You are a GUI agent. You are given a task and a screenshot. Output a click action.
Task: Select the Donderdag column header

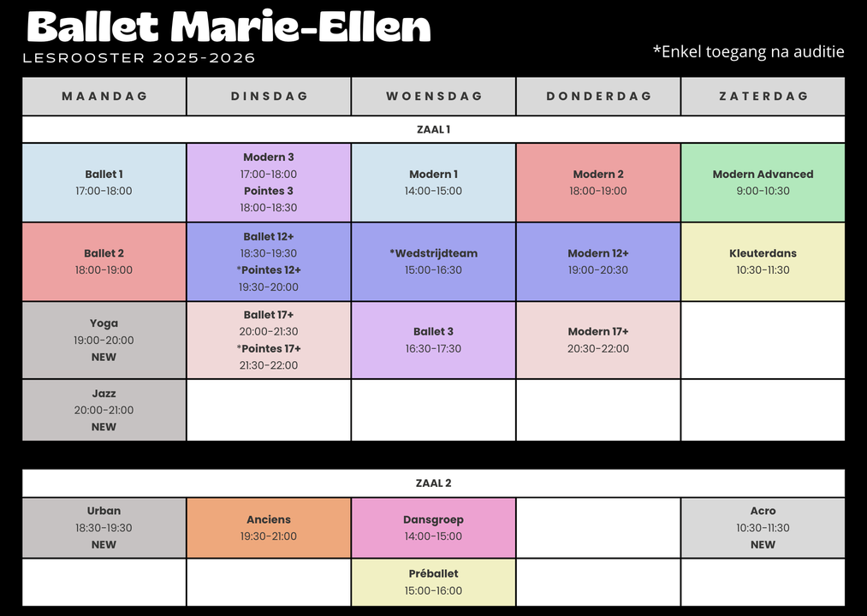coord(598,96)
